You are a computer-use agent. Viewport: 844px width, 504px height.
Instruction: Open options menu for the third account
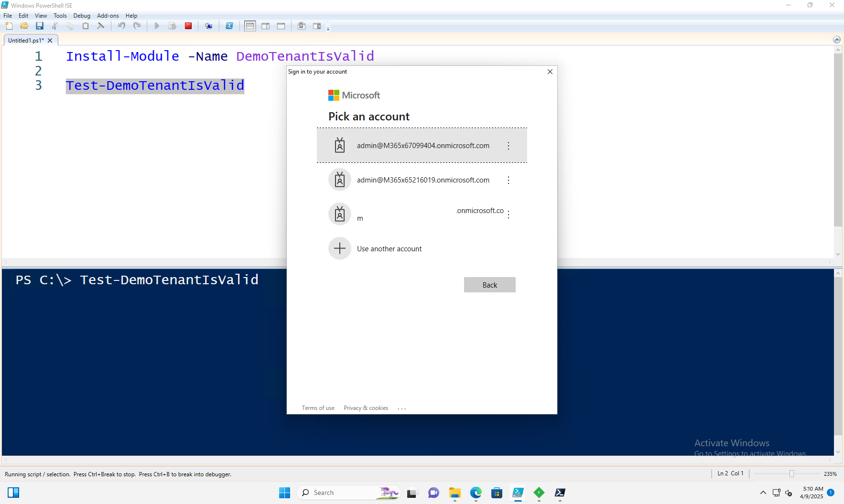click(509, 214)
